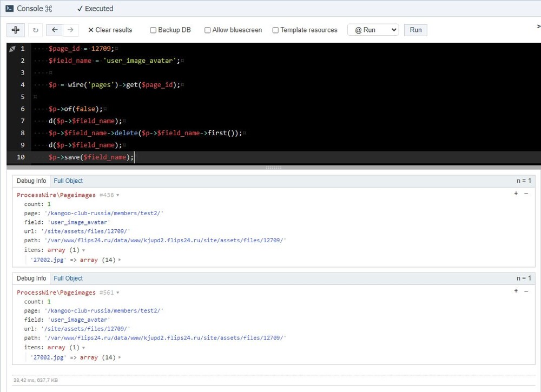Click the Console panel terminal icon
Screen dimensions: 541x392
pos(9,9)
